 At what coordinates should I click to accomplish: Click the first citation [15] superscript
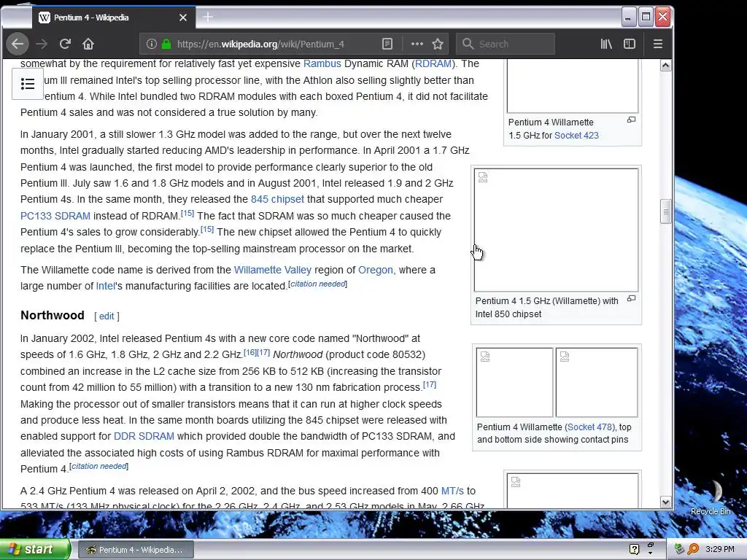click(187, 213)
